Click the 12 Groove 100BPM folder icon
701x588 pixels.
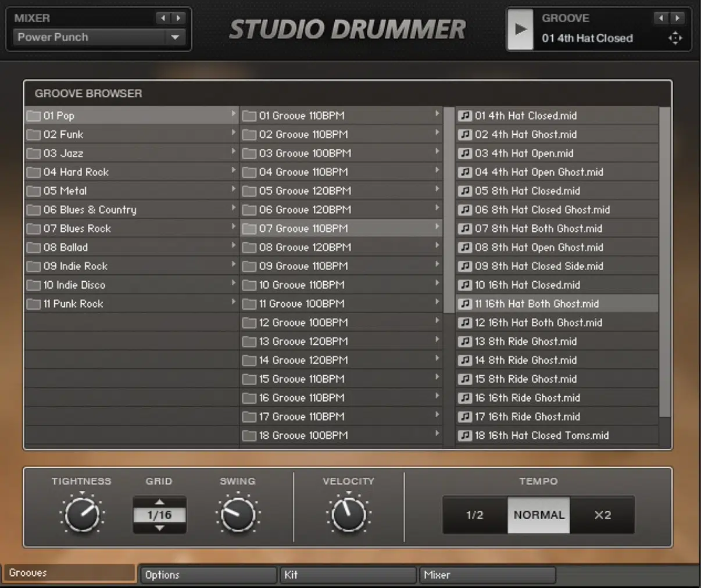[x=249, y=323]
